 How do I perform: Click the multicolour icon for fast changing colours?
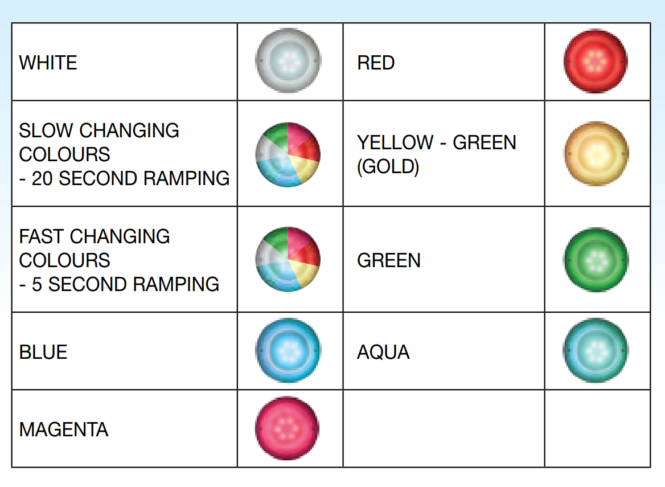(288, 259)
